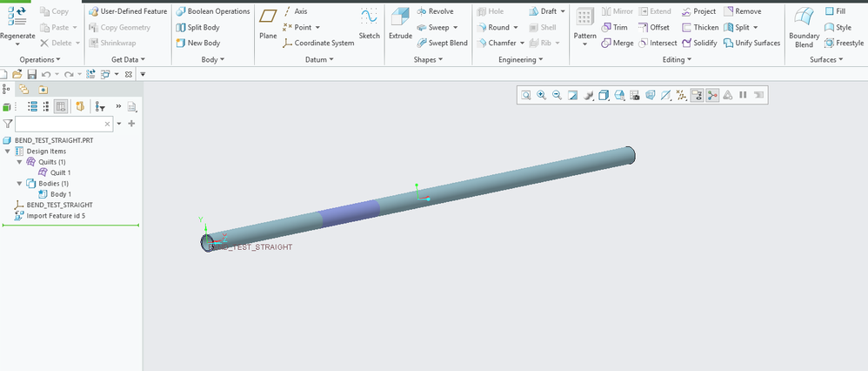
Task: Click the Revolve tool
Action: point(435,11)
